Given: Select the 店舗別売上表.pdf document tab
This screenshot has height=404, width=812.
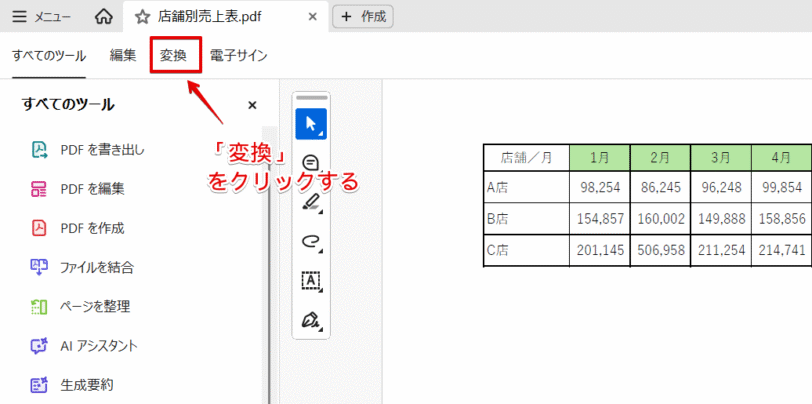Looking at the screenshot, I should pyautogui.click(x=226, y=17).
